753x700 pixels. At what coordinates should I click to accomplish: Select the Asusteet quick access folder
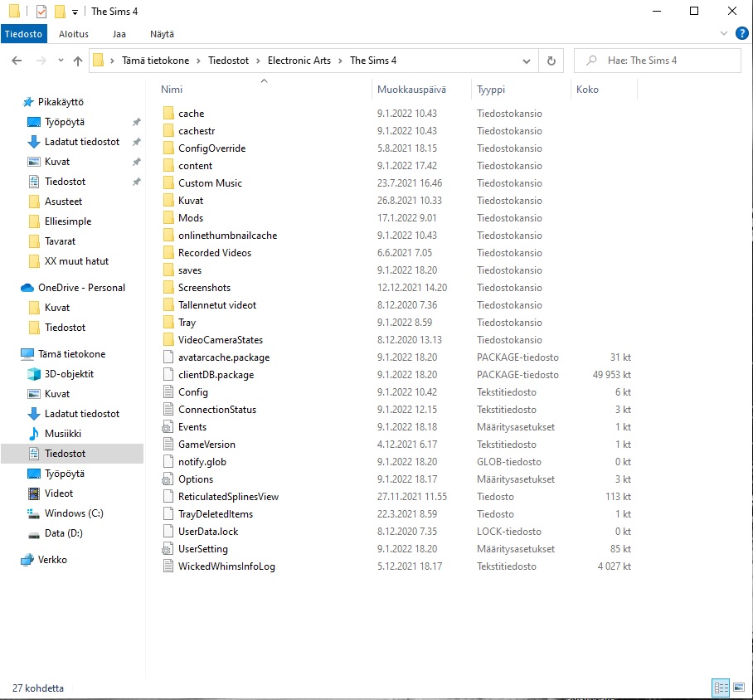coord(63,202)
